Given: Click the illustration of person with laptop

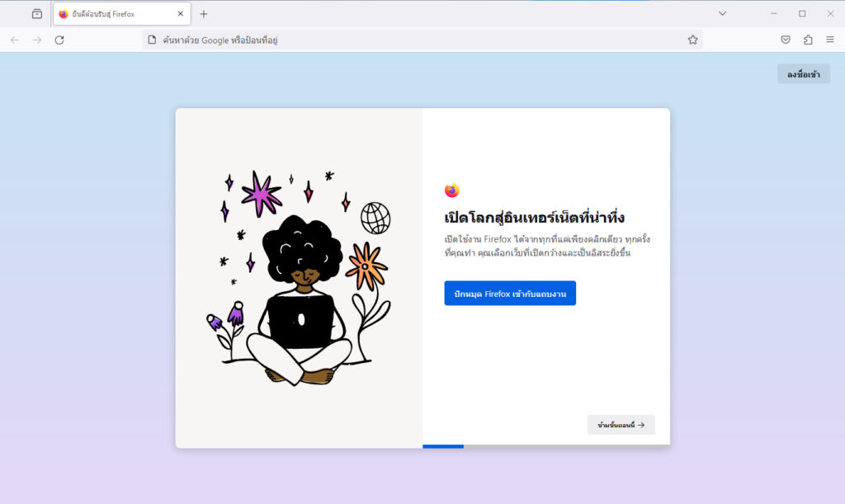Looking at the screenshot, I should coord(299,278).
